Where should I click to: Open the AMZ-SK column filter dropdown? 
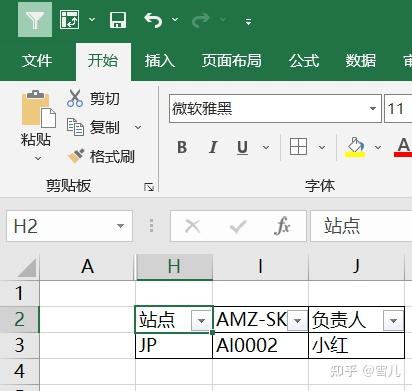tap(297, 321)
